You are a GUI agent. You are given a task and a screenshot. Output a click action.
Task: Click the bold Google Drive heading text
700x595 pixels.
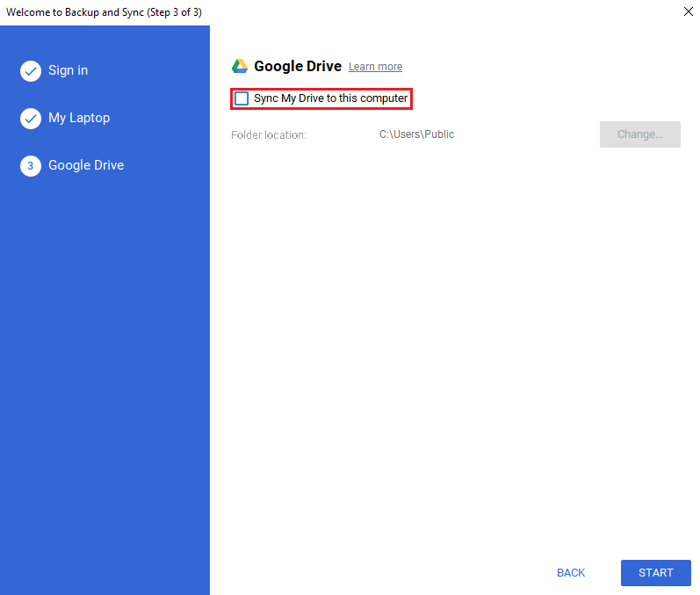tap(298, 67)
